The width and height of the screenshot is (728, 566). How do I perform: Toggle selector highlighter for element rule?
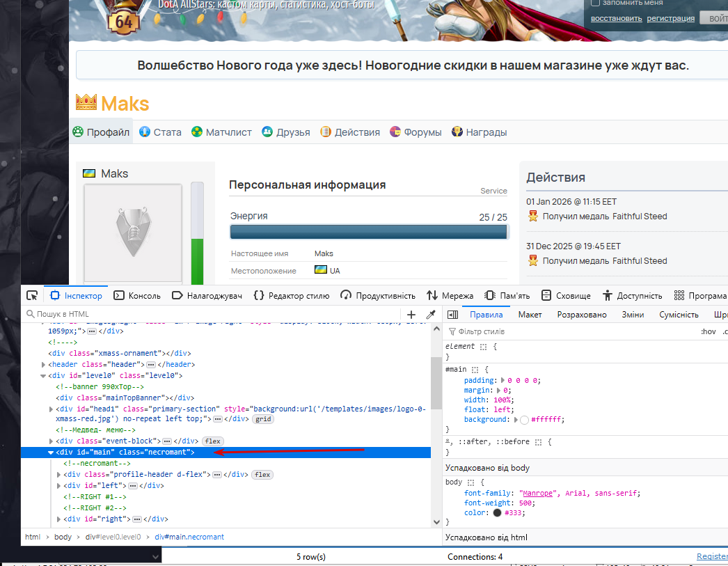pos(483,347)
